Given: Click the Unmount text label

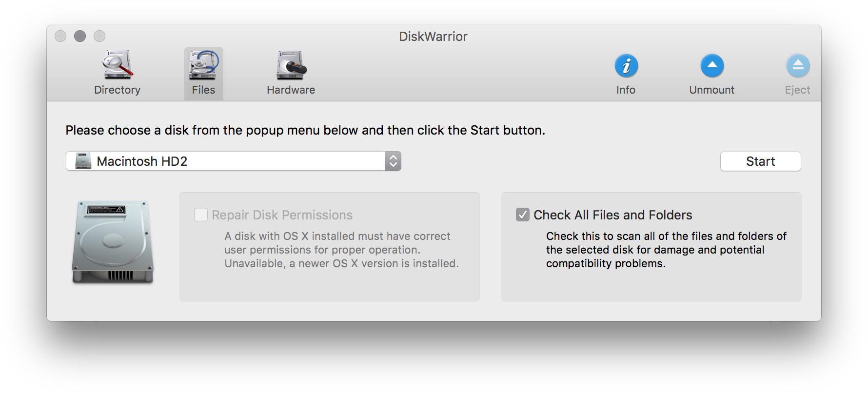Looking at the screenshot, I should [712, 90].
